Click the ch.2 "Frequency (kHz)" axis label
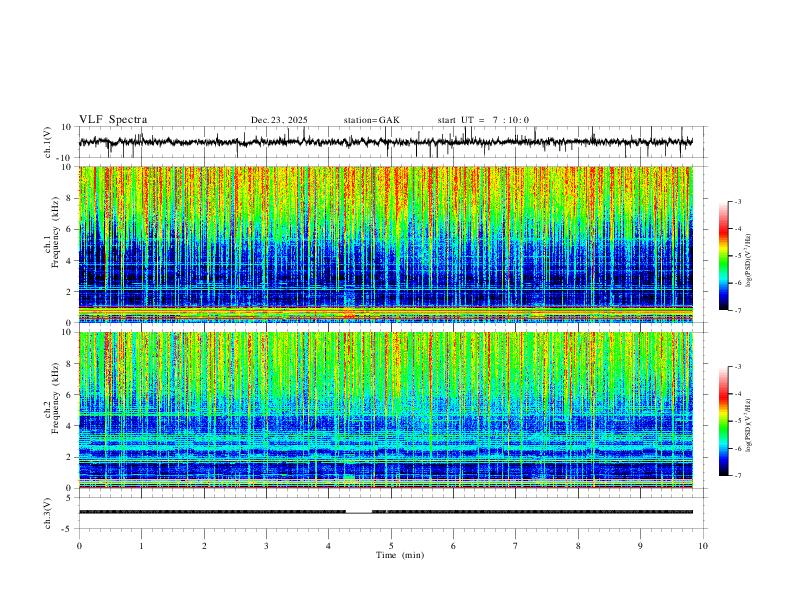The image size is (792, 612). point(55,398)
